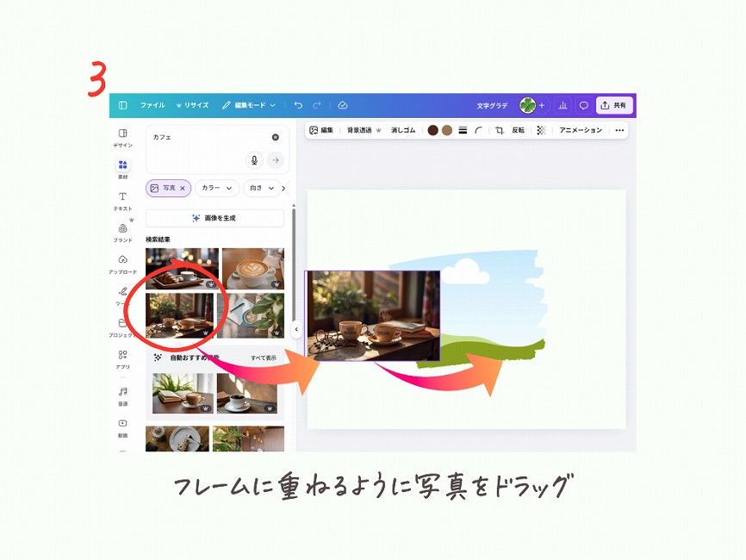
Task: Click the undo arrow icon
Action: point(298,105)
